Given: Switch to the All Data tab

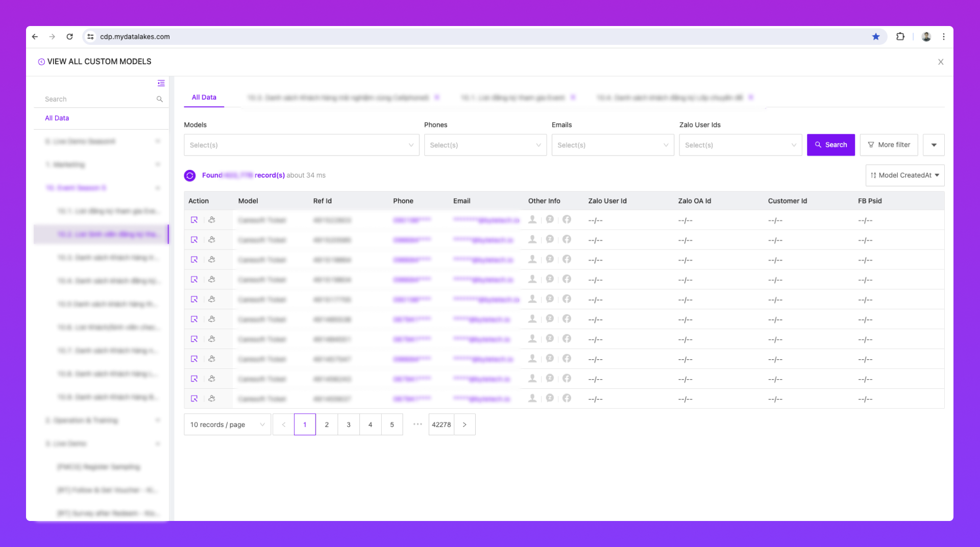Looking at the screenshot, I should (204, 97).
